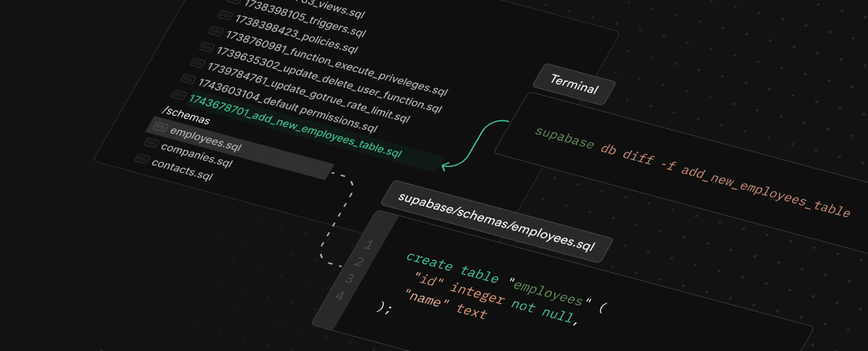868x351 pixels.
Task: Click SQL icon beside companies.sql
Action: point(150,143)
